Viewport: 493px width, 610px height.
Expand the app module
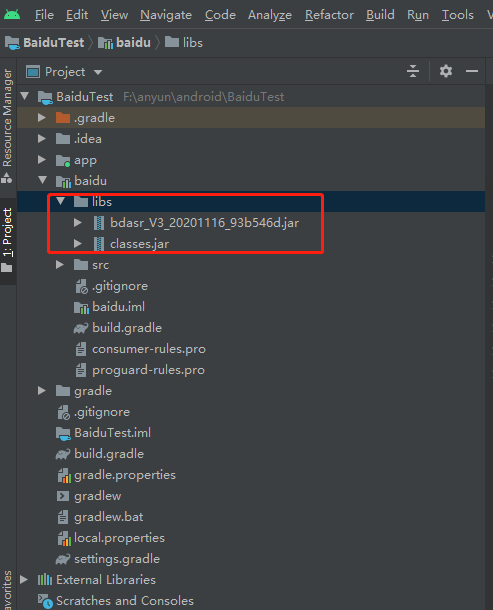pyautogui.click(x=42, y=160)
